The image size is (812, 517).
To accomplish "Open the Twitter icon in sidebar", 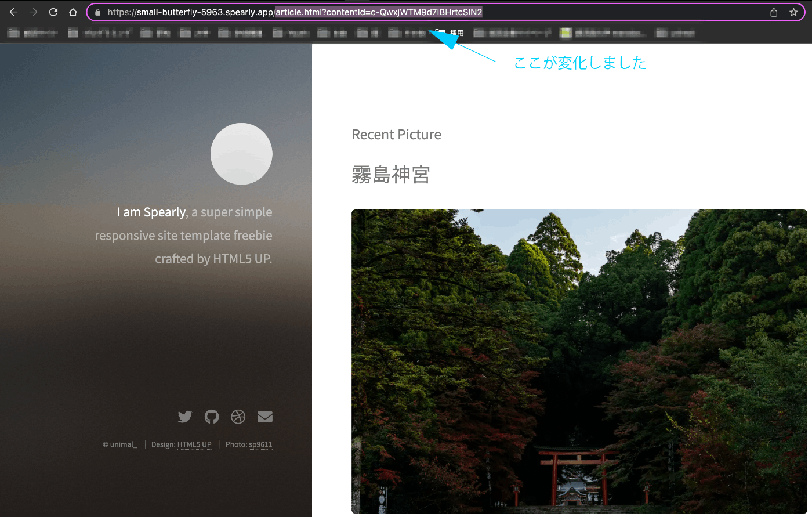I will click(x=185, y=417).
